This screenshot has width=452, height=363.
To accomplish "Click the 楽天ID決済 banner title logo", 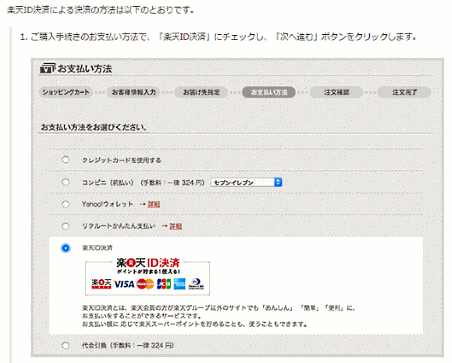I will 148,263.
